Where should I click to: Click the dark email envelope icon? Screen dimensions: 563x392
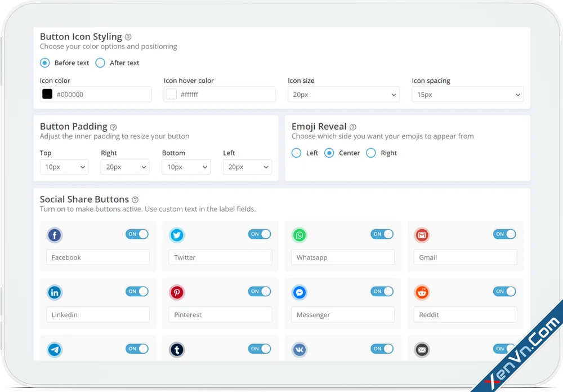tap(422, 350)
